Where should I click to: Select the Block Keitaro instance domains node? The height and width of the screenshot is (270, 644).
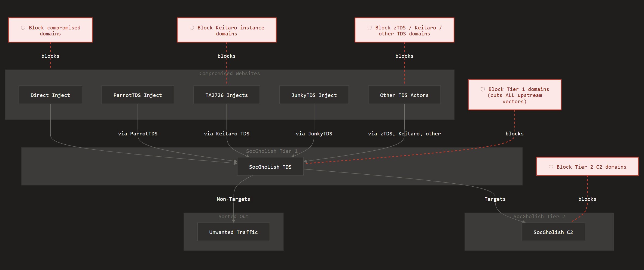227,30
